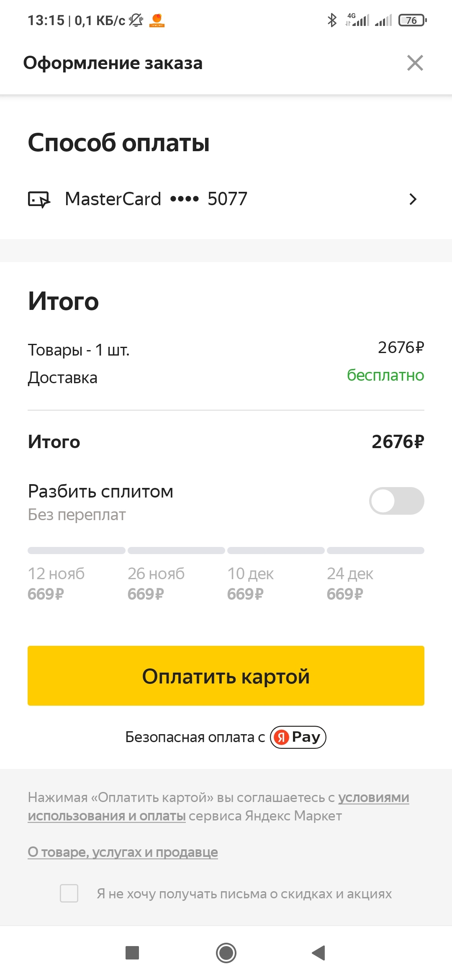452x980 pixels.
Task: Close the order checkout screen
Action: coord(415,63)
